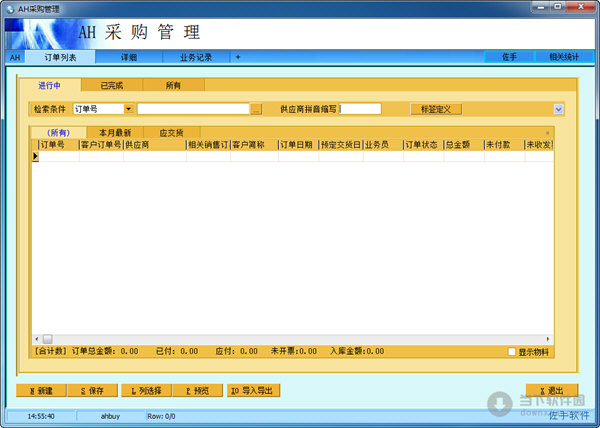
Task: Select the 本月最新 filter tab
Action: click(x=115, y=133)
